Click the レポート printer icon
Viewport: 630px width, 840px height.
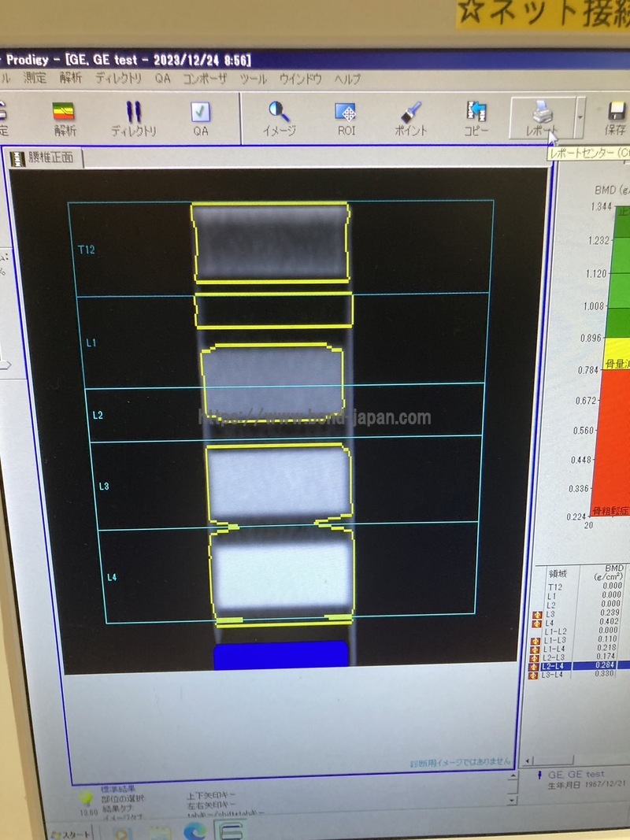[543, 118]
